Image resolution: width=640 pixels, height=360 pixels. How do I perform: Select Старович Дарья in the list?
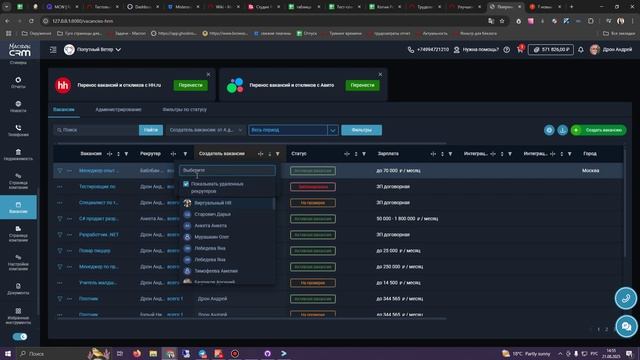pyautogui.click(x=227, y=214)
